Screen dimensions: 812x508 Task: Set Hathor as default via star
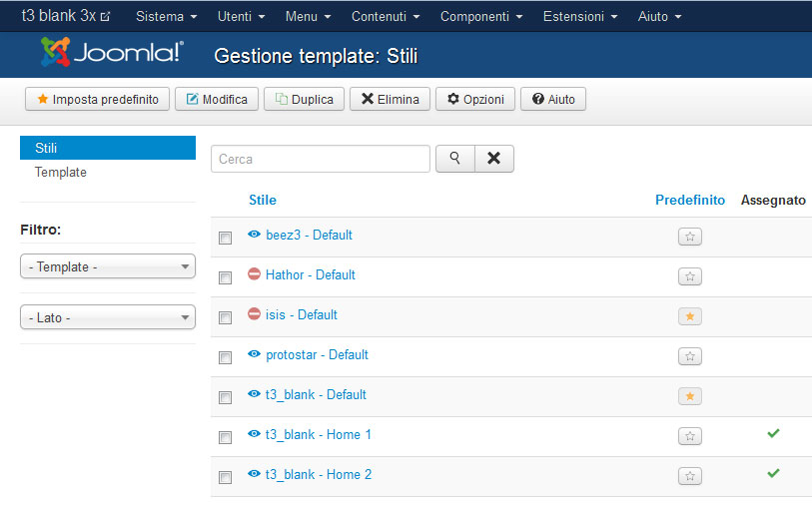(x=690, y=276)
